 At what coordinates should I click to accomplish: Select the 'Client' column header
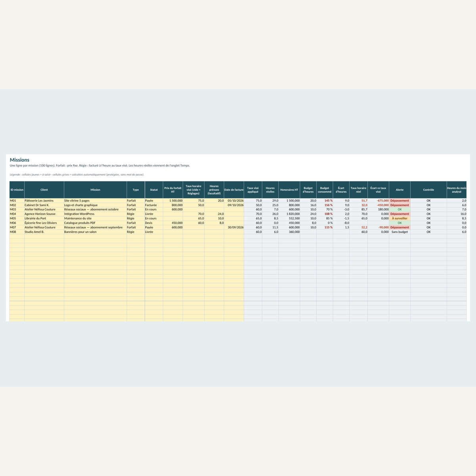click(44, 190)
